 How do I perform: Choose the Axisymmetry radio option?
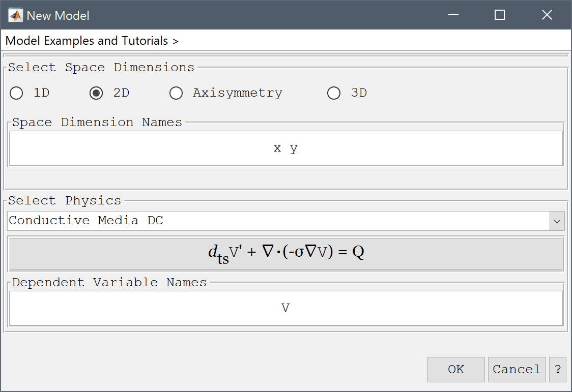pos(176,93)
